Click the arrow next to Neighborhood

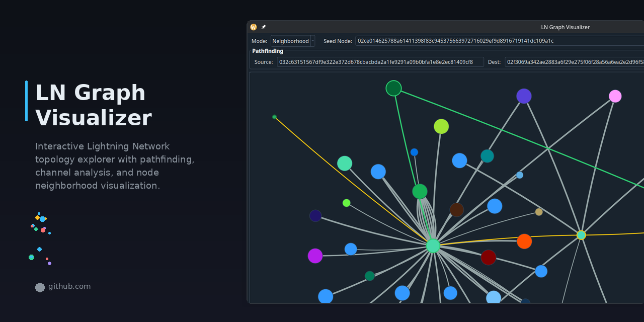312,41
